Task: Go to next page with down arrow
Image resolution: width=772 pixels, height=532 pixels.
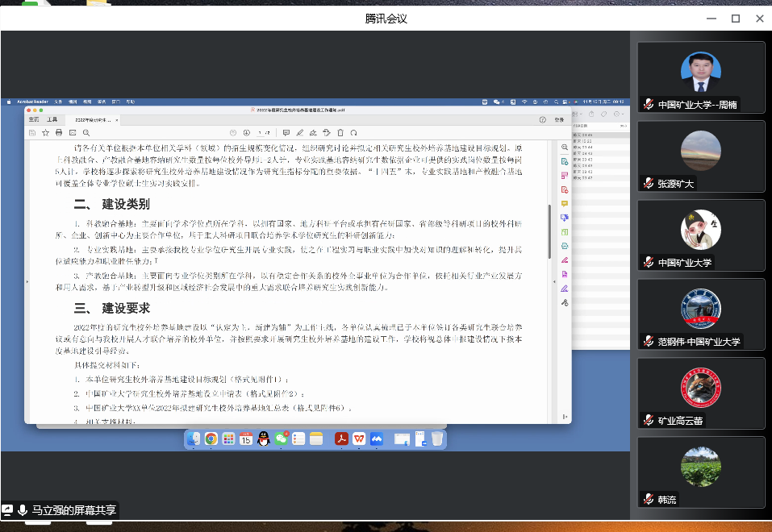Action: pos(248,132)
